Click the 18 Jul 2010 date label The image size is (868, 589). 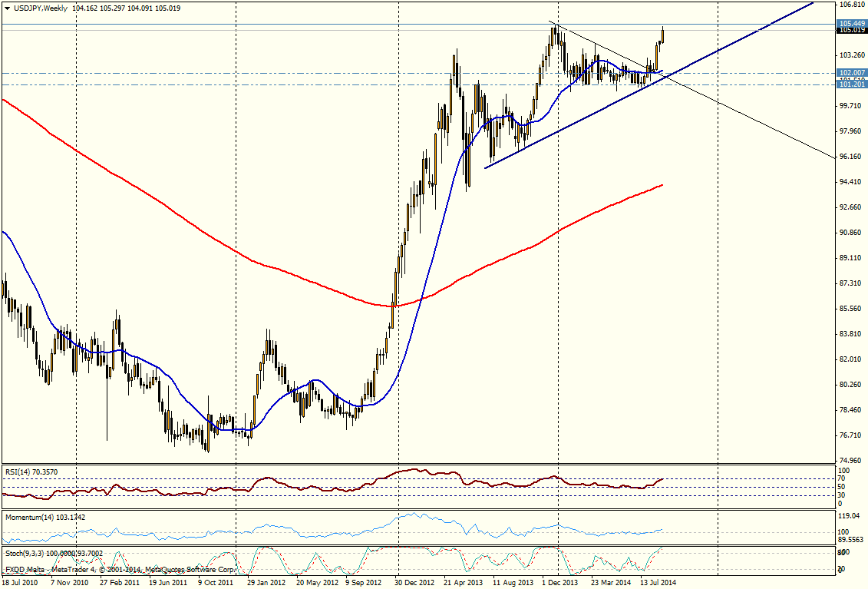(x=21, y=583)
